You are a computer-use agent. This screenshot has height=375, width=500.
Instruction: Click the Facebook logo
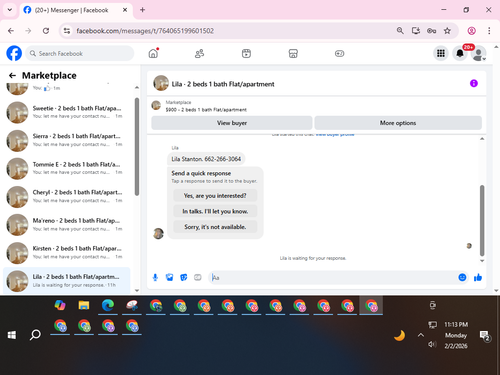click(x=14, y=53)
